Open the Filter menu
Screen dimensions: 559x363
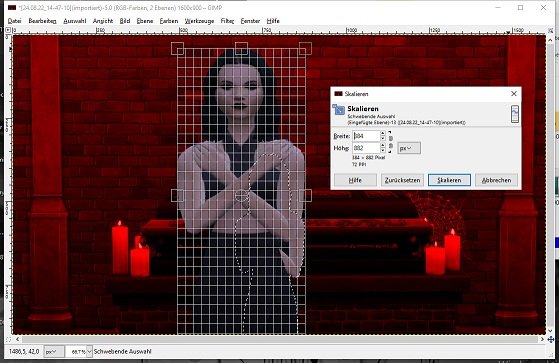coord(227,21)
